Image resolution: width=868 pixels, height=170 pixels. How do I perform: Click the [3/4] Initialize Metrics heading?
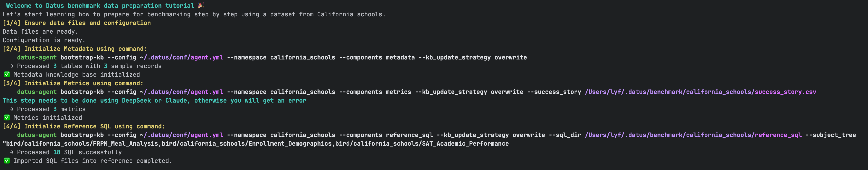[73, 83]
